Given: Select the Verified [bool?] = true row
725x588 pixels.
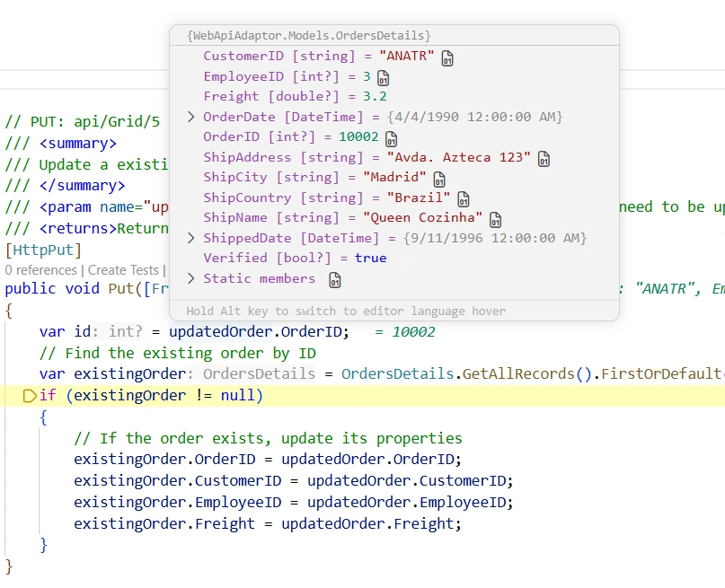Looking at the screenshot, I should [x=295, y=258].
